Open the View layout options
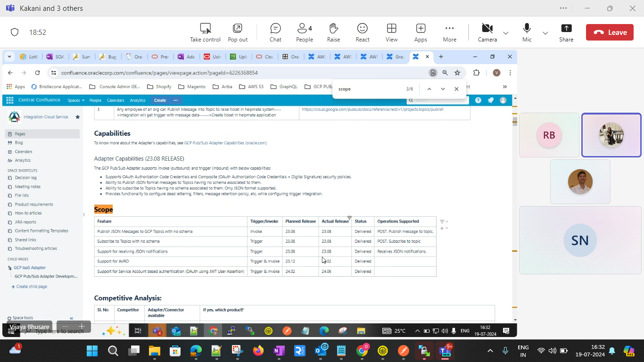Screen dimensions: 644x362 391,33
